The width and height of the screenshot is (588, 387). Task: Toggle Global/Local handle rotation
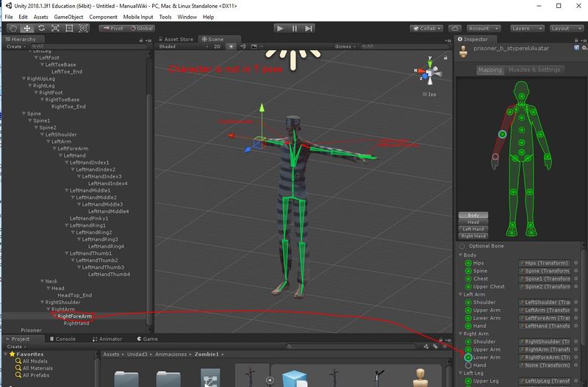tap(141, 29)
